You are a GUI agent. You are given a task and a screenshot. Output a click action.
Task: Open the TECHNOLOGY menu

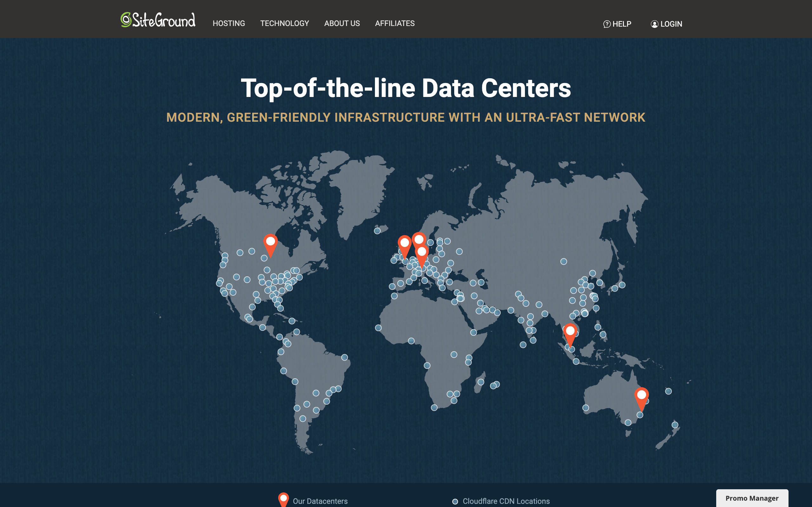[285, 23]
